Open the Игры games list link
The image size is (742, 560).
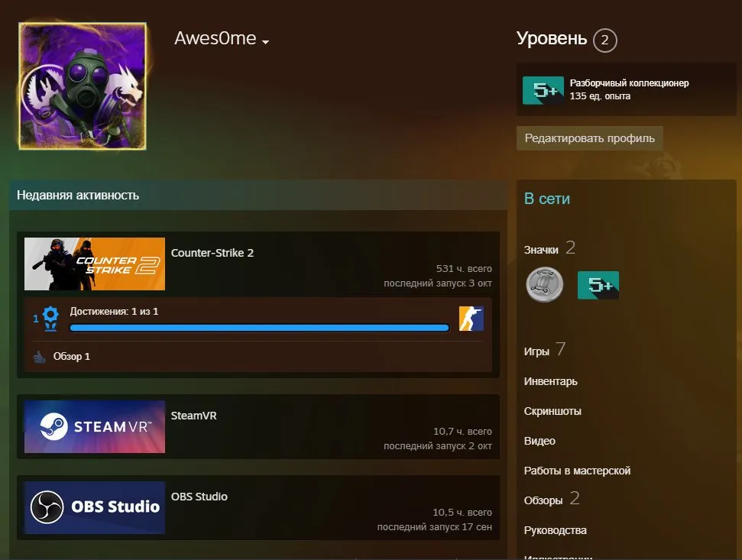(x=536, y=351)
